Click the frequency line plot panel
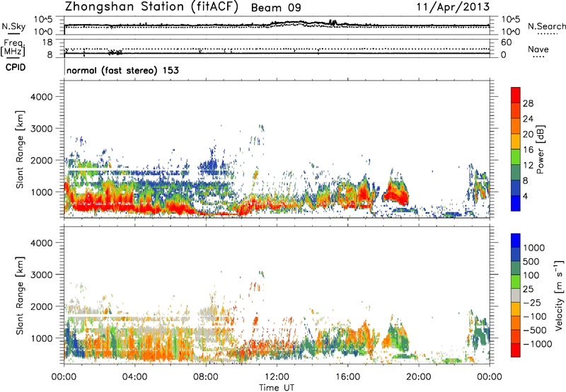 point(277,48)
